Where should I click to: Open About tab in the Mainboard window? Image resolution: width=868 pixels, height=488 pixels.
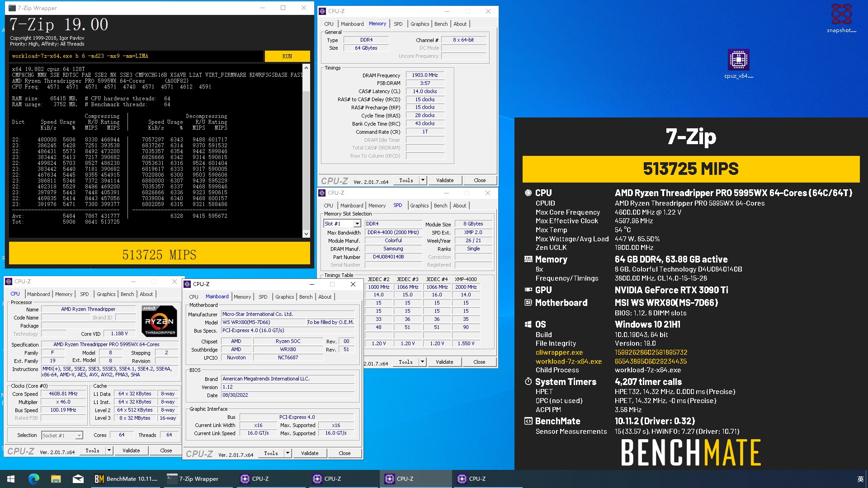click(325, 297)
